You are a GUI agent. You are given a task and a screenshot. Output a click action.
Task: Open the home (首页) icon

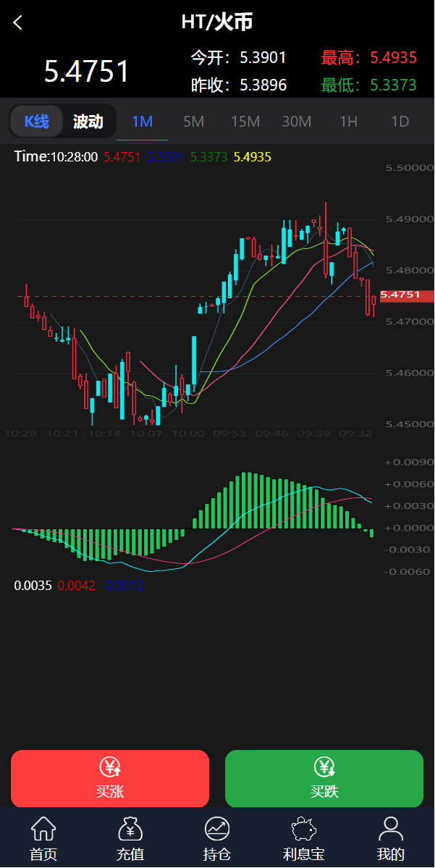43,828
